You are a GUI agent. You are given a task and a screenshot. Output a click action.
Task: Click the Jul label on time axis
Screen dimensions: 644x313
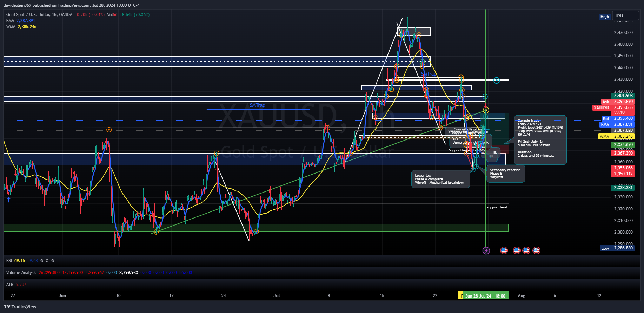(x=277, y=296)
